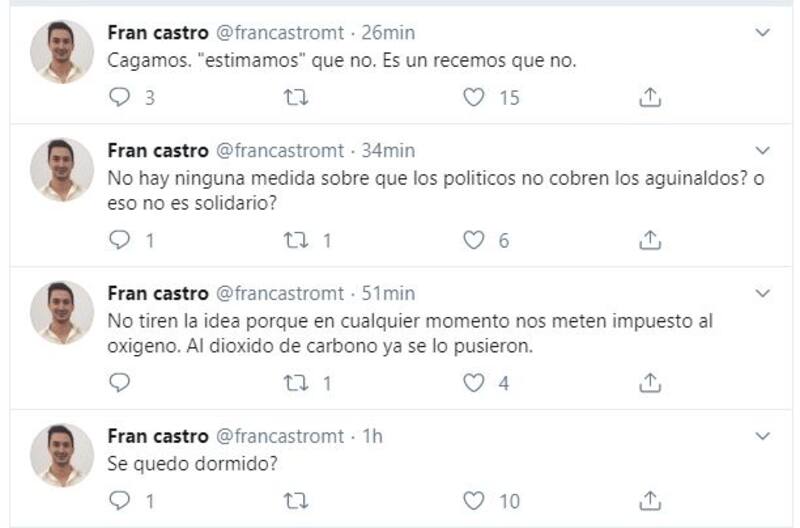Open options chevron on the 26min tweet
The image size is (800, 528).
762,33
